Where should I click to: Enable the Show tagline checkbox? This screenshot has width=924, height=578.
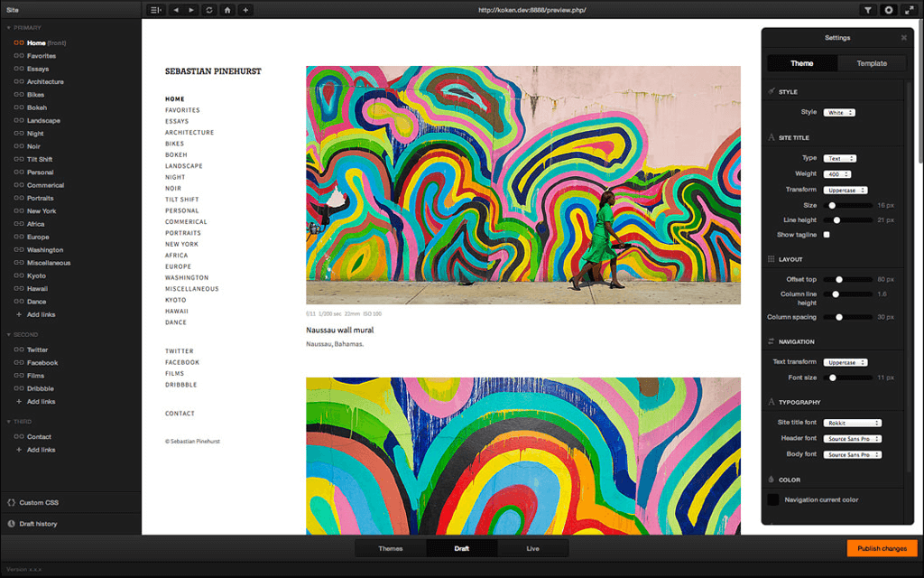click(826, 235)
